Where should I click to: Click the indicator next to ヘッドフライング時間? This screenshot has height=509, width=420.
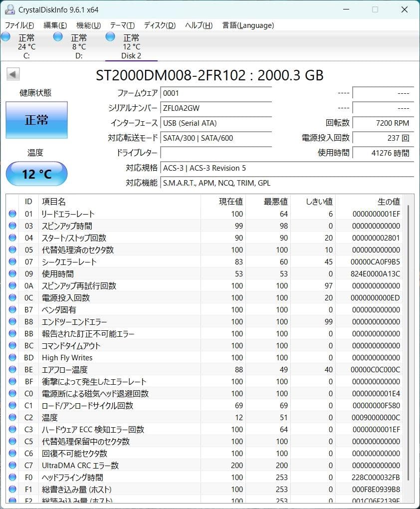[13, 478]
